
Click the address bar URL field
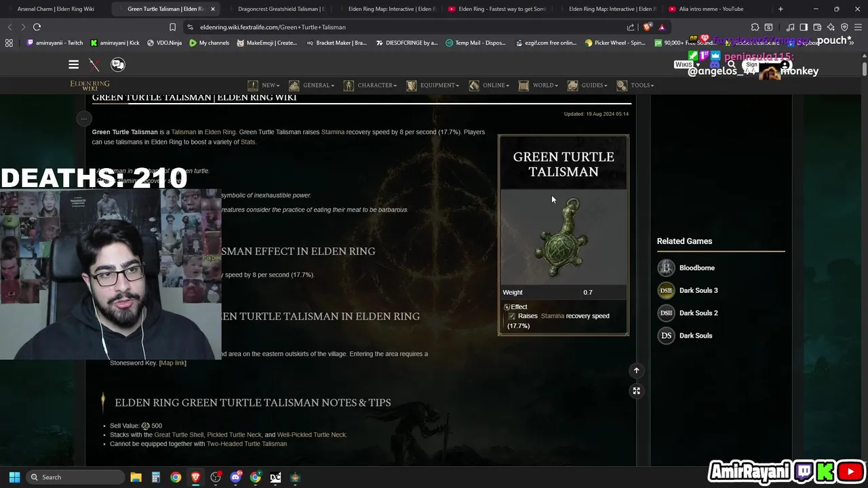click(407, 27)
